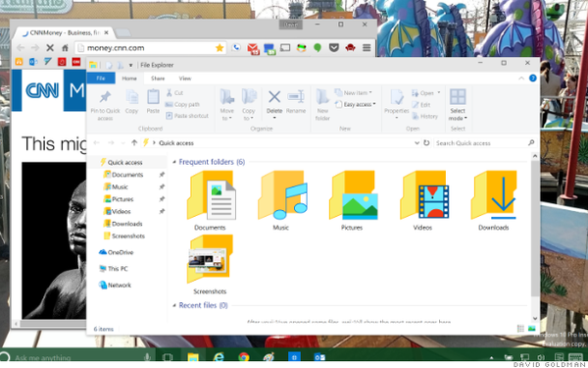
Task: Click the Delete X icon
Action: [274, 97]
